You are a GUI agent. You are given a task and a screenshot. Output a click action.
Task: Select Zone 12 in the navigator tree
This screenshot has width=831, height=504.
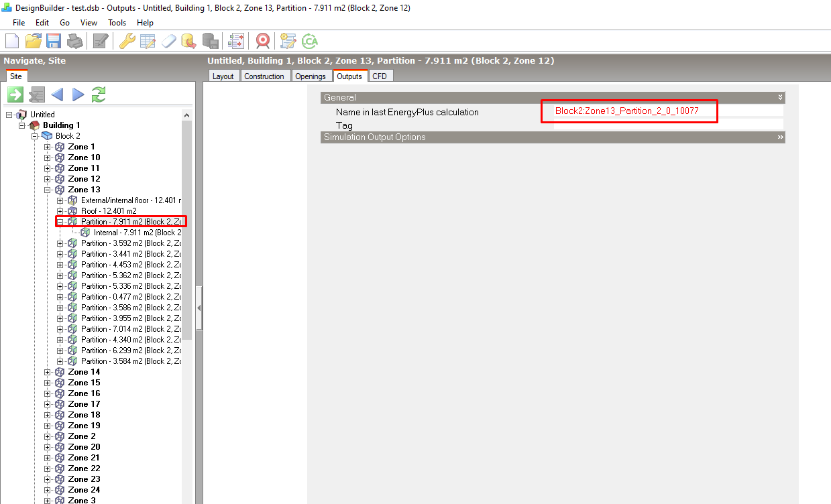tap(84, 179)
